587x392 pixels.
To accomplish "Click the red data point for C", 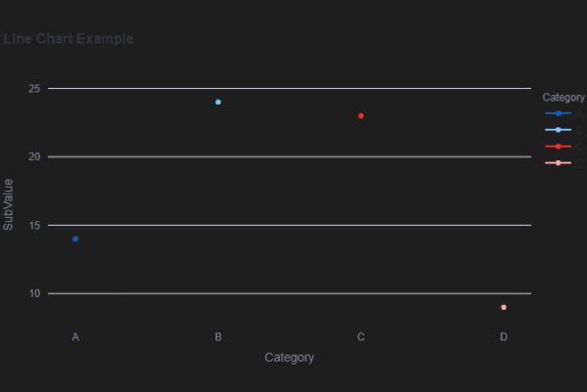I will (x=361, y=116).
